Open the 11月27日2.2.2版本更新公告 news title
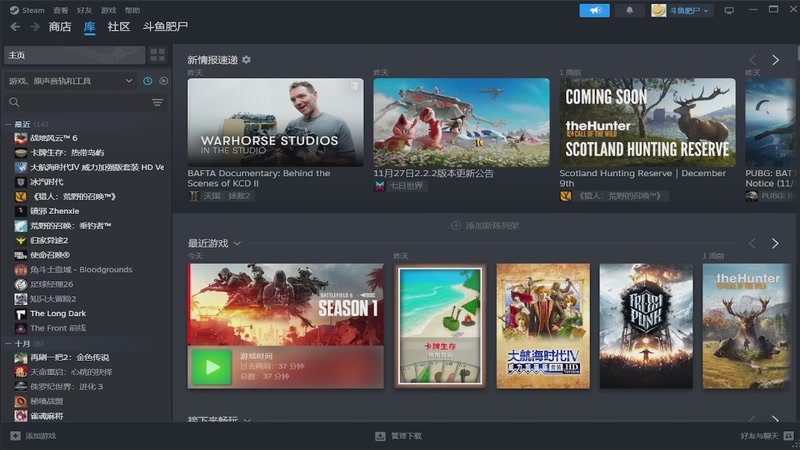 [433, 173]
